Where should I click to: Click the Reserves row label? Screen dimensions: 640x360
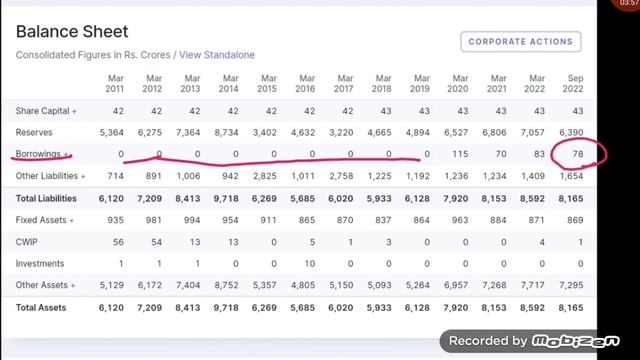point(34,132)
